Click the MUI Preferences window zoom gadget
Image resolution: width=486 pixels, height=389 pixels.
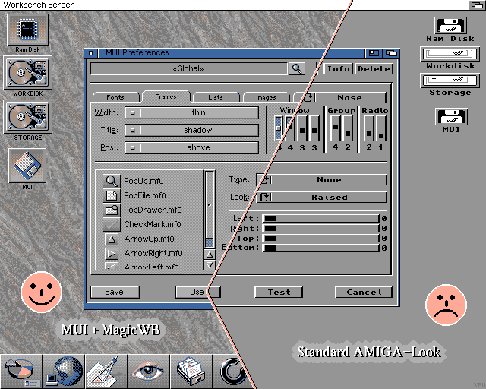[x=374, y=53]
